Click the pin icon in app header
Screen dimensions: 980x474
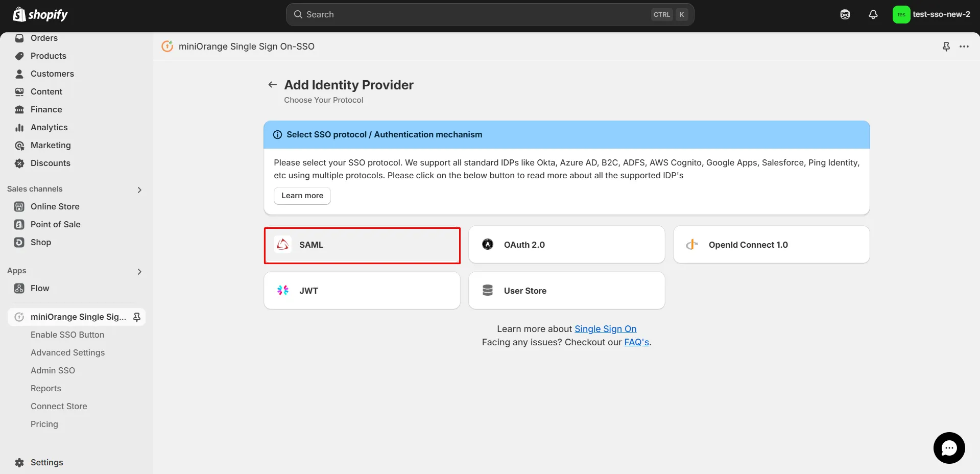click(x=946, y=46)
